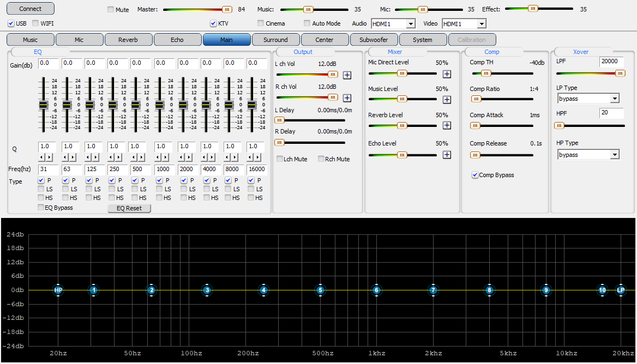The image size is (637, 364).
Task: Switch to the Reverb tab
Action: 128,40
